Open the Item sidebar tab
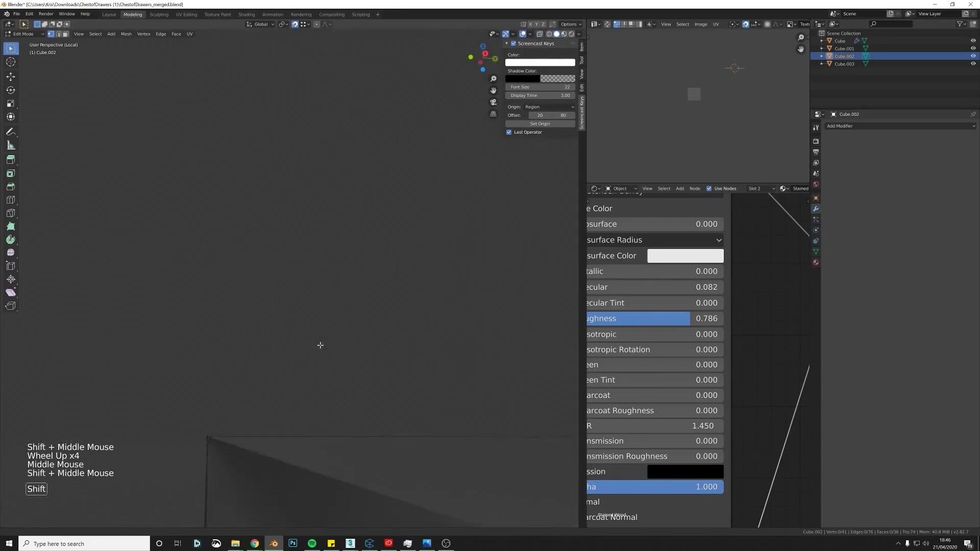980x551 pixels. pos(582,47)
